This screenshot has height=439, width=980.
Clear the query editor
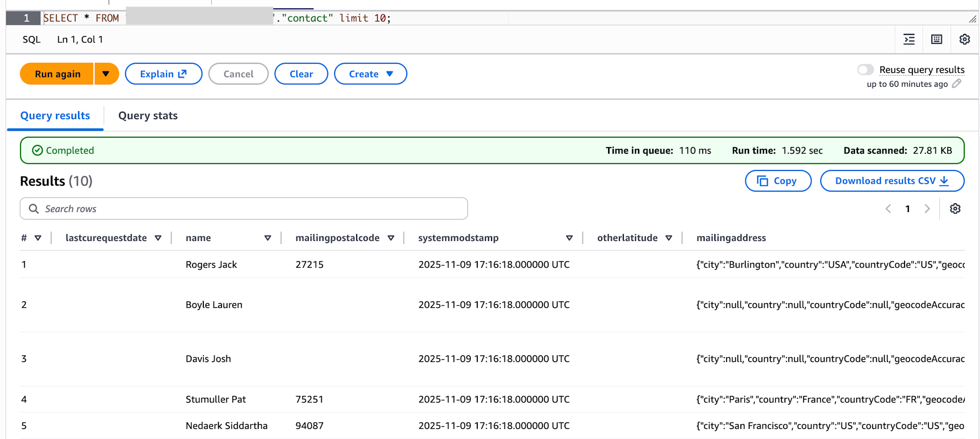point(301,74)
